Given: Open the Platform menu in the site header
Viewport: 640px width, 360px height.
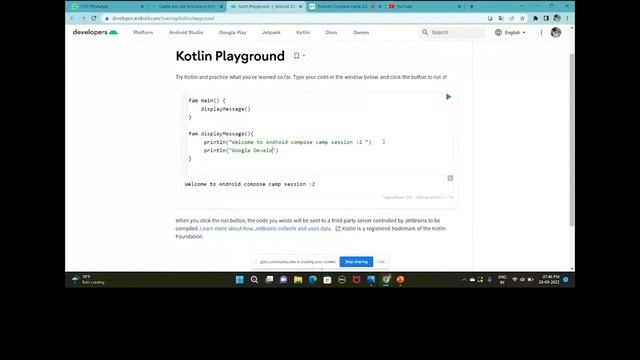Looking at the screenshot, I should pyautogui.click(x=143, y=32).
